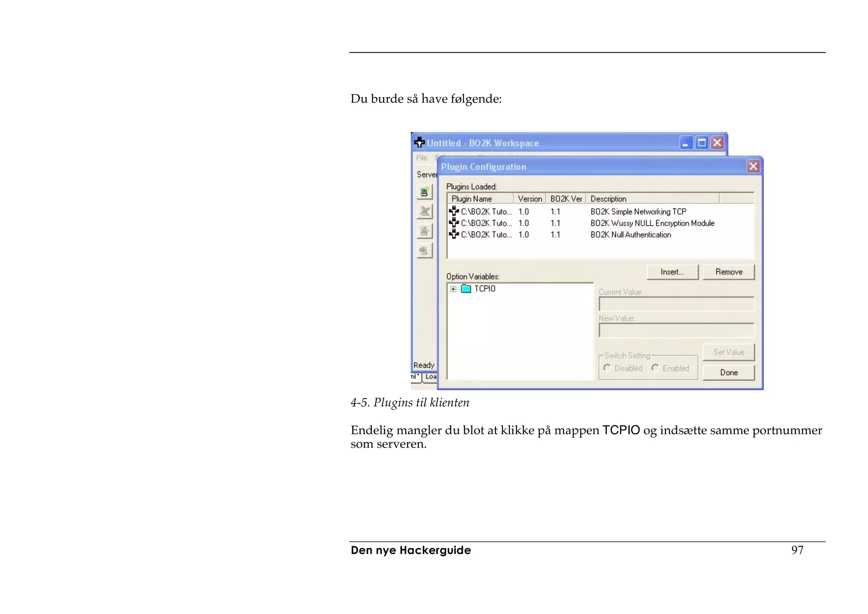
Task: Select the Null Authentication plugin icon
Action: (454, 234)
